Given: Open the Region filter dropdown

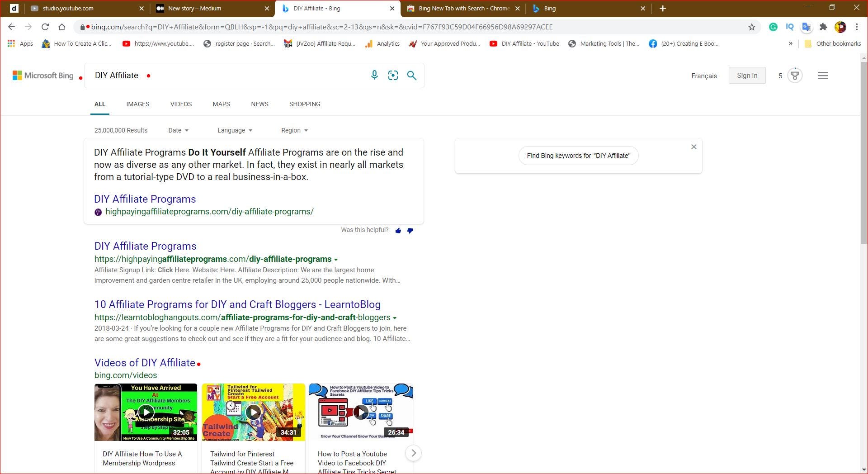Looking at the screenshot, I should pyautogui.click(x=295, y=130).
